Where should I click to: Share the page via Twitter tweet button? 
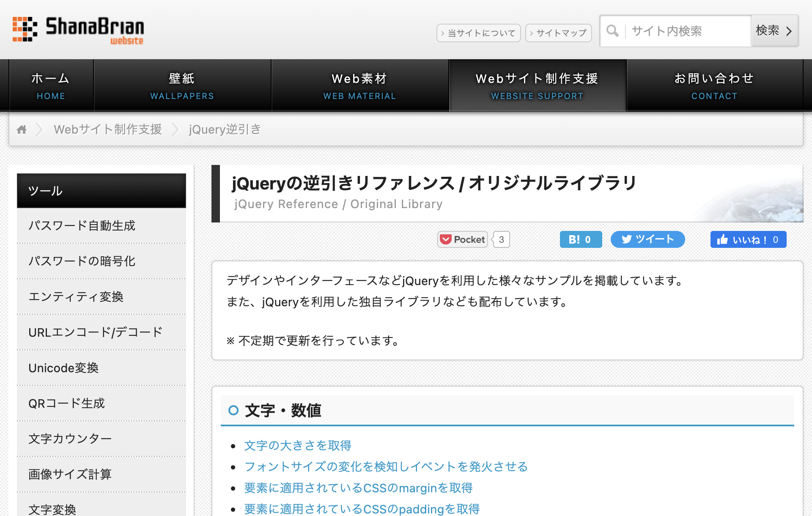[647, 239]
